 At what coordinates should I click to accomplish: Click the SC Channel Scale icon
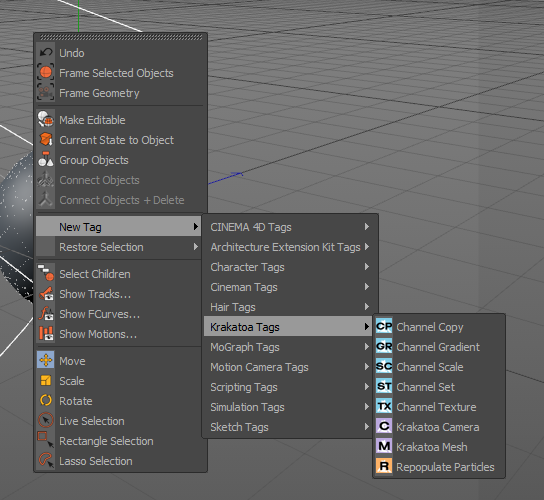(x=384, y=366)
